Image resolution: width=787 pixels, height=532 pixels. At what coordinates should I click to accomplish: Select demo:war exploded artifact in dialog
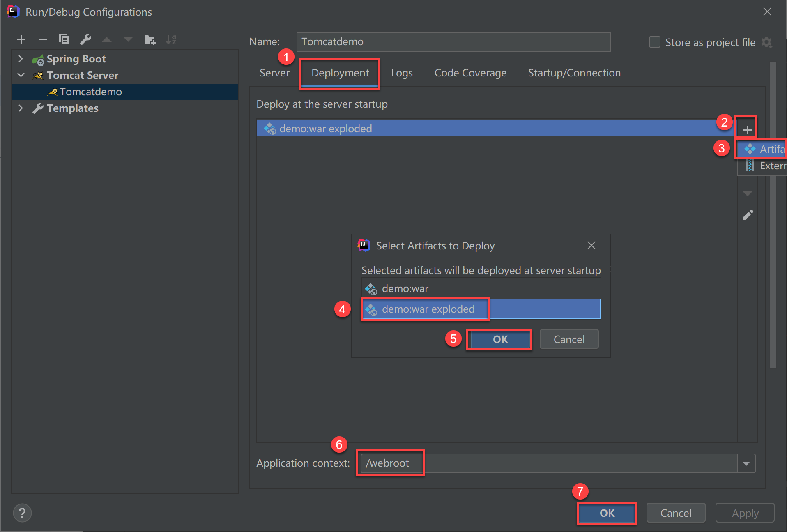481,309
